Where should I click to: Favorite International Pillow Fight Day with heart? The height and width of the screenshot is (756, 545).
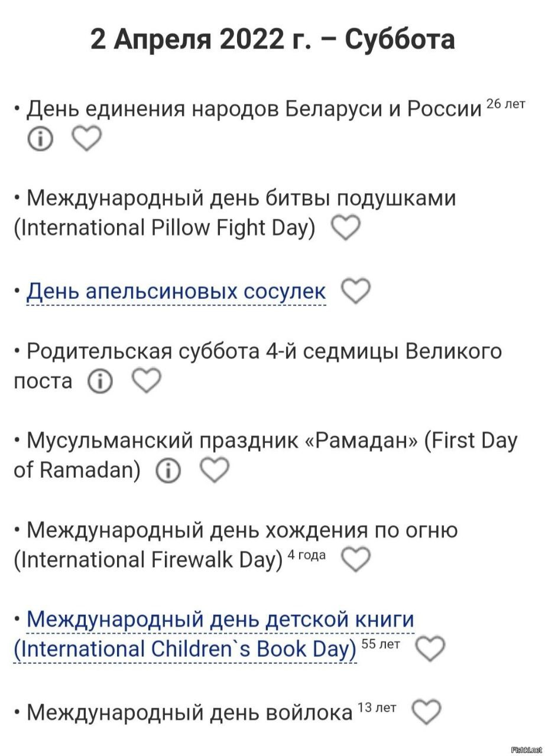coord(346,229)
